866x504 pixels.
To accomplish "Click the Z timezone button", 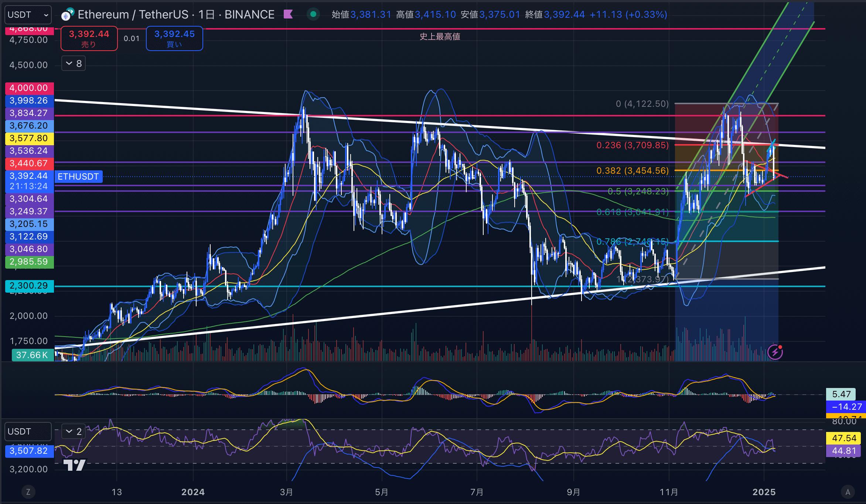I will tap(28, 492).
